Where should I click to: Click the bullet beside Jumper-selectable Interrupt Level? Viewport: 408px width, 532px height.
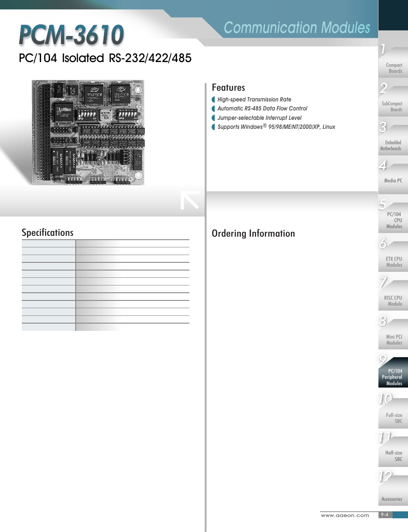coord(213,118)
